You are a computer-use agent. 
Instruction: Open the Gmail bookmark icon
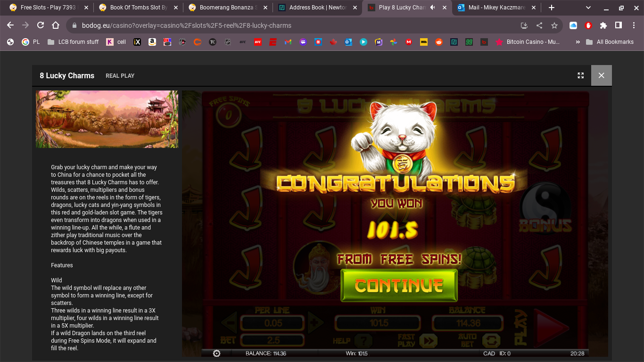click(x=288, y=42)
